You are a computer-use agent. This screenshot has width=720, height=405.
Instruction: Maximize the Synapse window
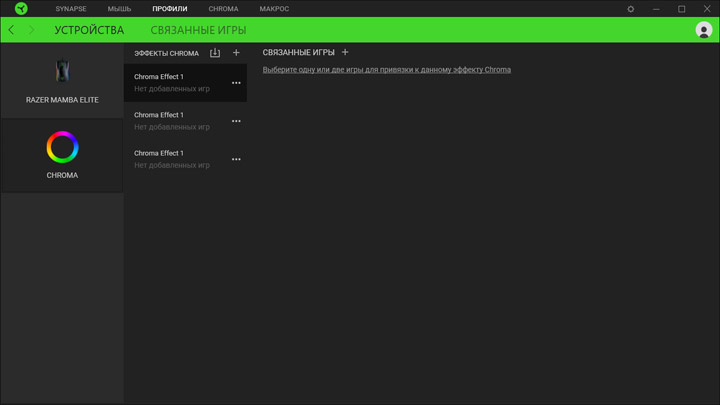681,9
